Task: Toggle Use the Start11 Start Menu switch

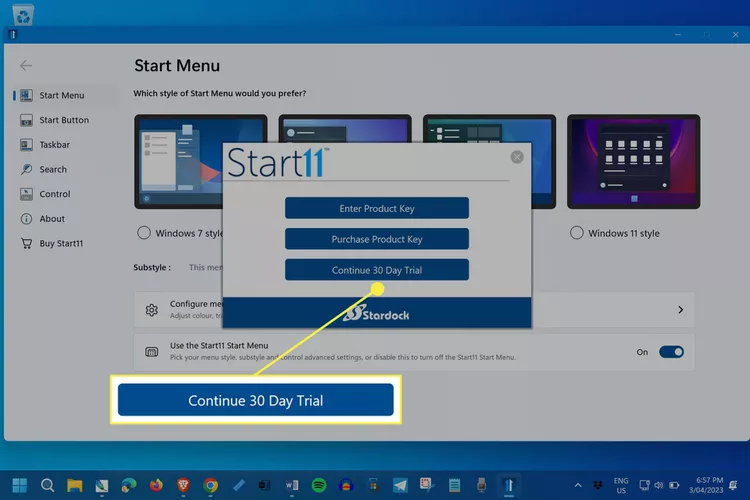Action: (x=671, y=352)
